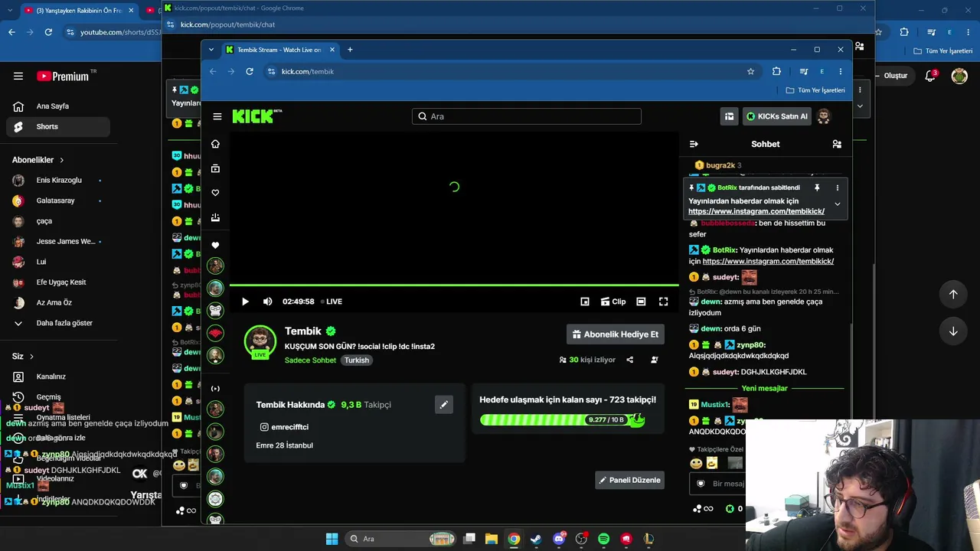Open the chat users list icon

[837, 144]
